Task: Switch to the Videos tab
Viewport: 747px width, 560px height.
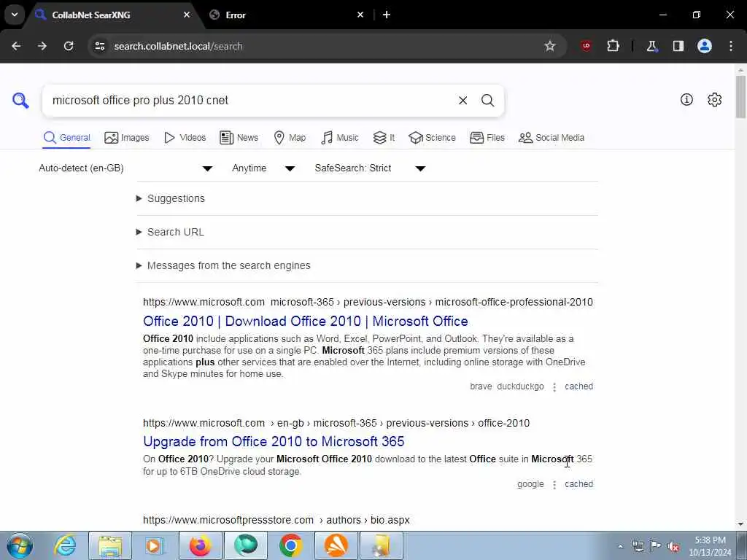Action: coord(185,138)
